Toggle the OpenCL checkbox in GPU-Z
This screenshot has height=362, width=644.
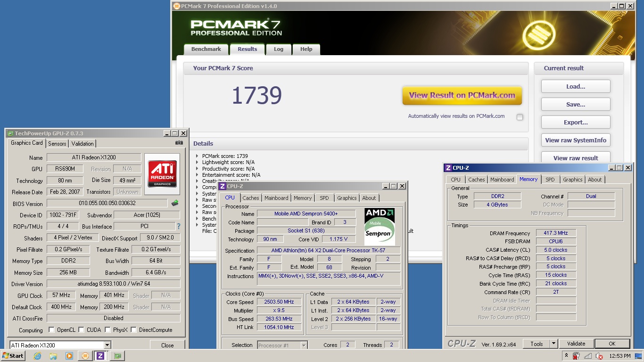52,330
